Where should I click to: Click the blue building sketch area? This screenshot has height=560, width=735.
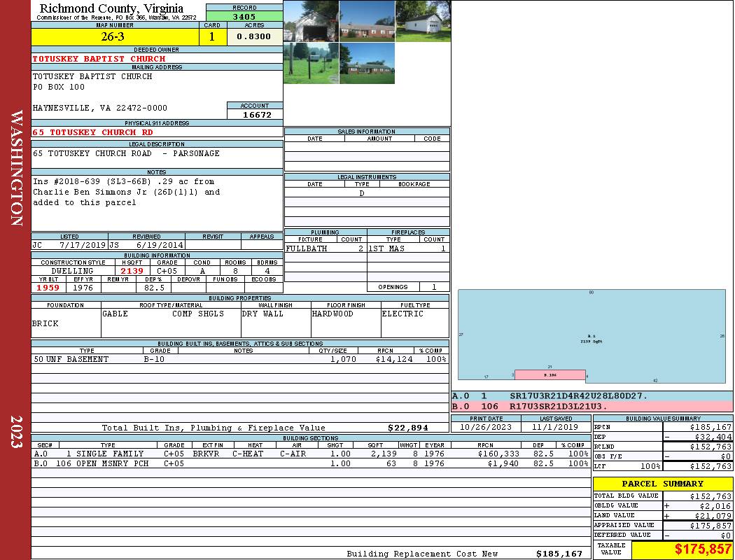pyautogui.click(x=591, y=329)
